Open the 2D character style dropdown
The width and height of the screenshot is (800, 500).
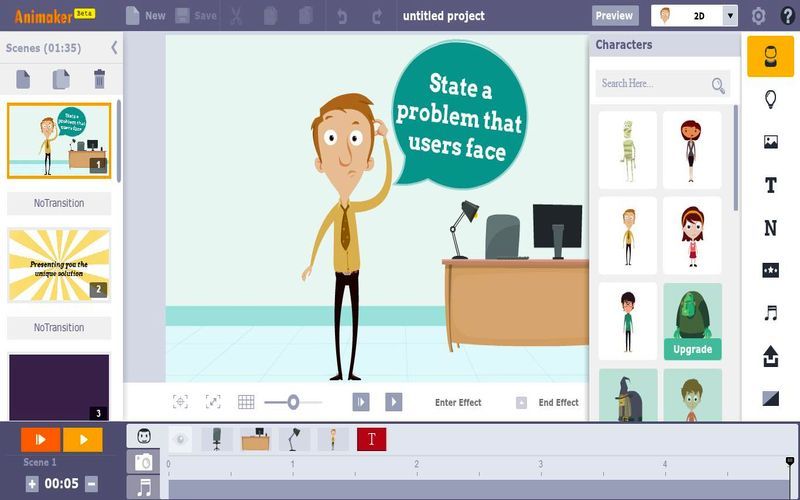pyautogui.click(x=729, y=16)
